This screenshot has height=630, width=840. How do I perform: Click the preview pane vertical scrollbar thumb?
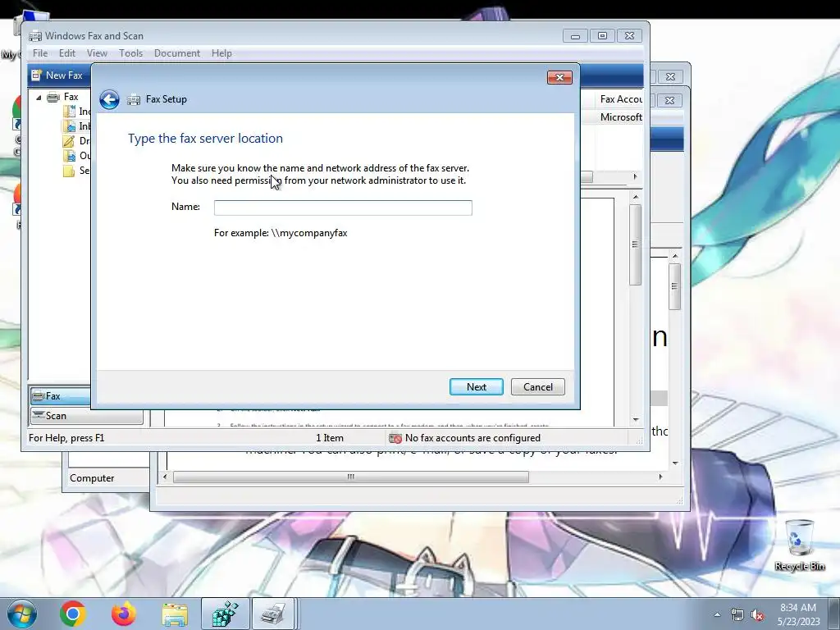pyautogui.click(x=636, y=244)
